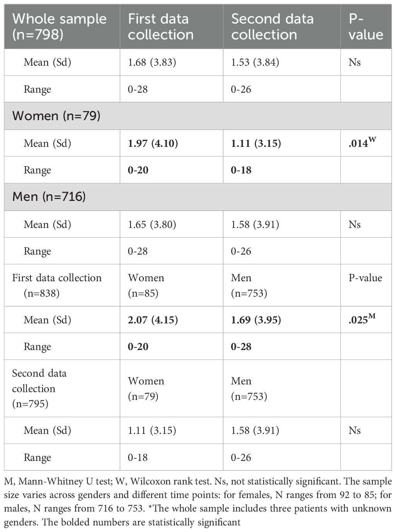Image resolution: width=396 pixels, height=532 pixels.
Task: Click the 'Ns' cell in the first Mean row
Action: [354, 62]
